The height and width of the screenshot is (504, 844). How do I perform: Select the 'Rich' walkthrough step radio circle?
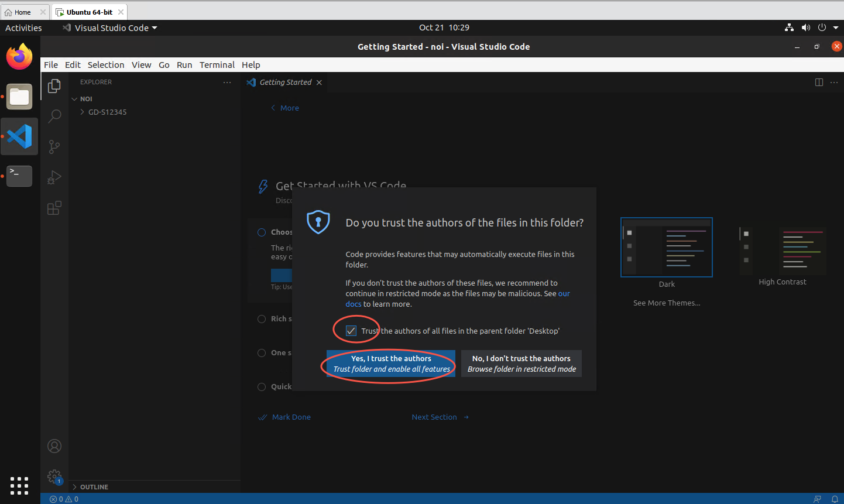click(x=262, y=319)
